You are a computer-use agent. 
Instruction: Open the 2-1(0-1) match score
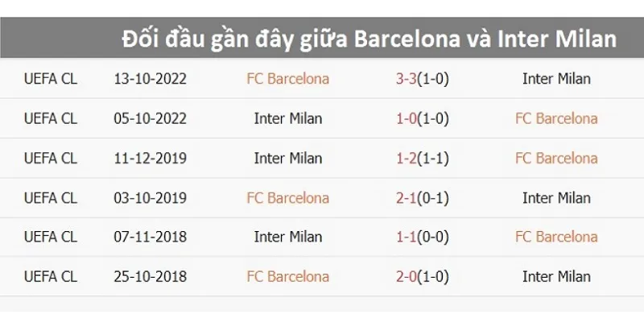pyautogui.click(x=422, y=197)
